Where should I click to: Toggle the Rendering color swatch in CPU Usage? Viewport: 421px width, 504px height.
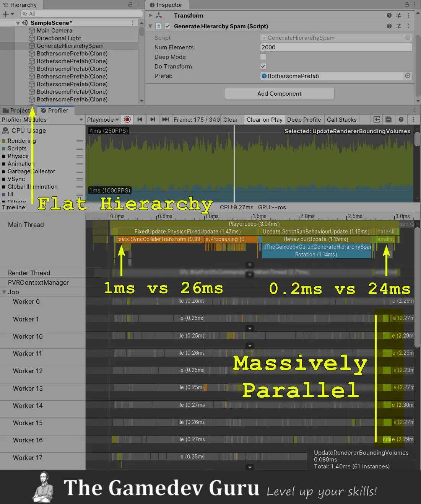click(x=4, y=141)
